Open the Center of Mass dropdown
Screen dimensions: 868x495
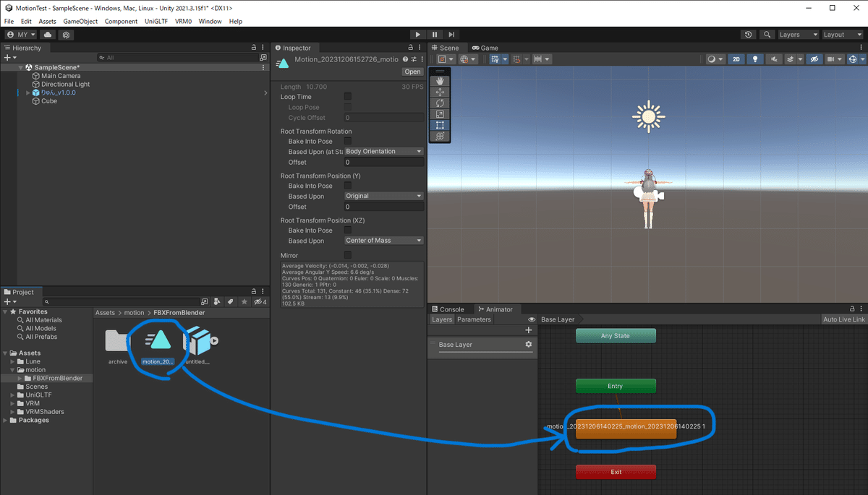point(383,241)
